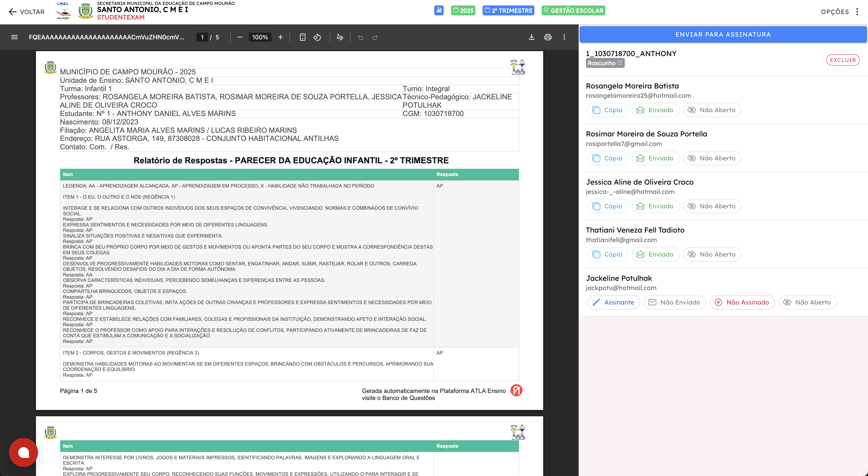Click Enviado status for Jessica Aline Croco
Viewport: 868px width, 476px height.
pos(655,206)
